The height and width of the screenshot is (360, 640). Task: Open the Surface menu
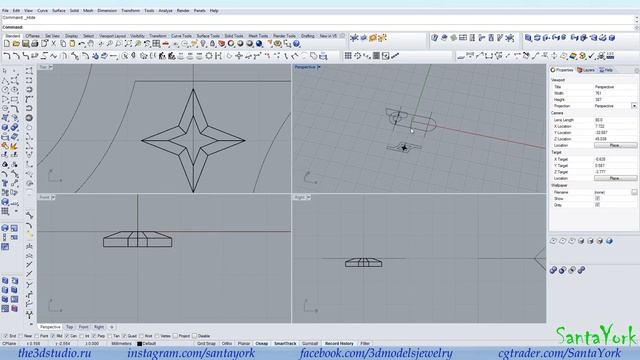pos(59,11)
